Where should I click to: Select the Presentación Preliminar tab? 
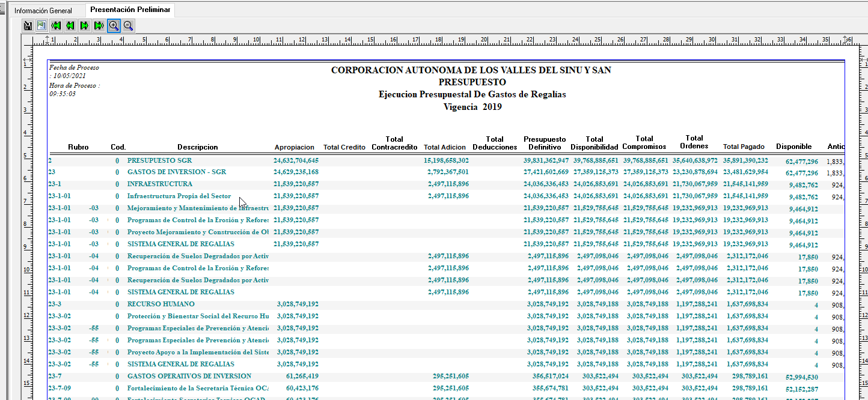tap(130, 10)
